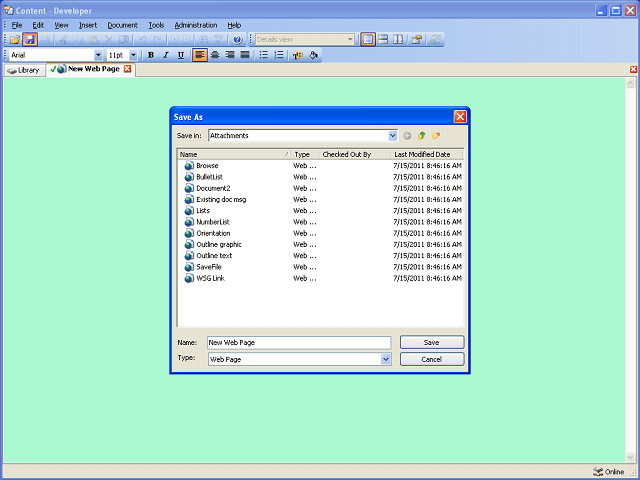
Task: Click the editor scrollbar up arrow
Action: point(630,83)
